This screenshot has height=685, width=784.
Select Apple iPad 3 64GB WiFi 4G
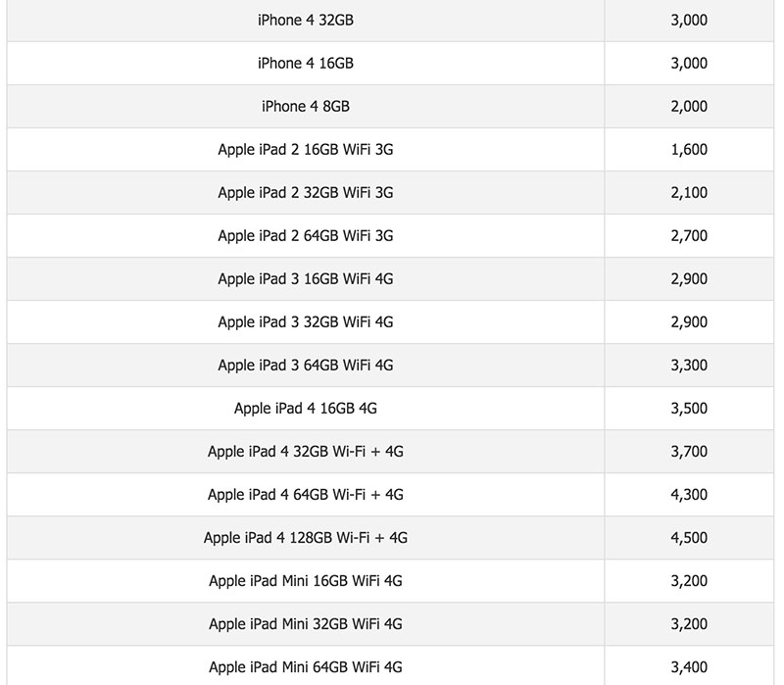coord(305,366)
